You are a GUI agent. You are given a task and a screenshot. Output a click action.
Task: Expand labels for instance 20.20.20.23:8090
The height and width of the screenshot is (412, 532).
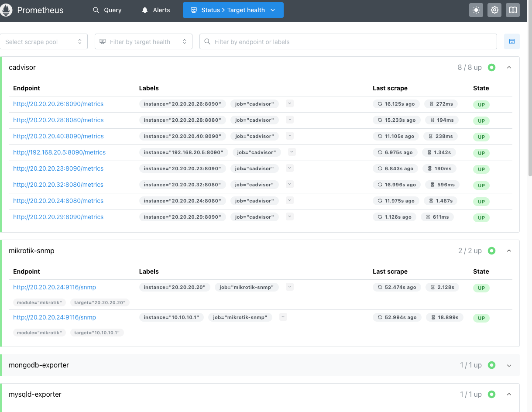[290, 168]
